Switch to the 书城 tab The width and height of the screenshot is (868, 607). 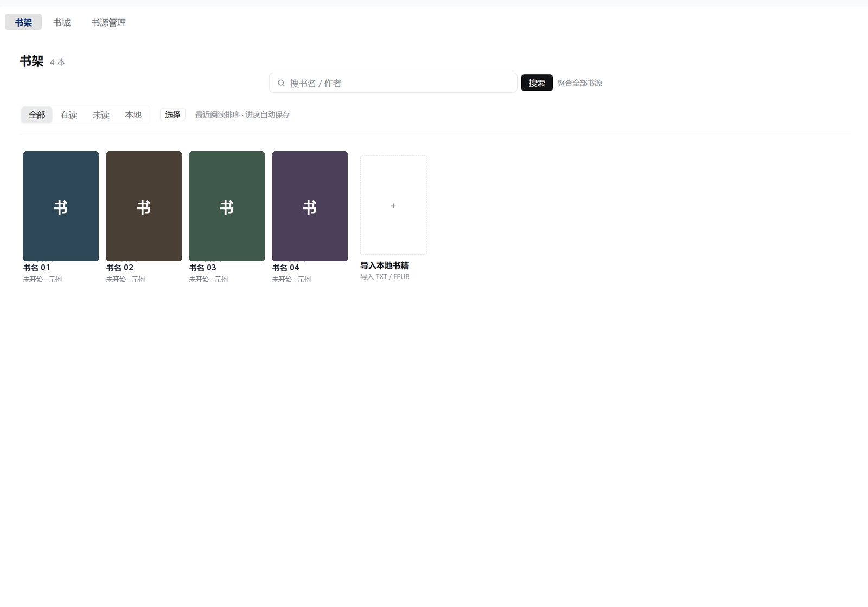(62, 22)
